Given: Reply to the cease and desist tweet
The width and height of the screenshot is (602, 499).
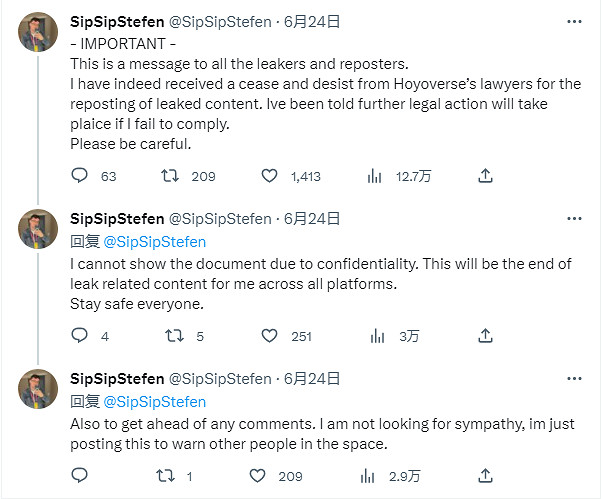Looking at the screenshot, I should 81,176.
